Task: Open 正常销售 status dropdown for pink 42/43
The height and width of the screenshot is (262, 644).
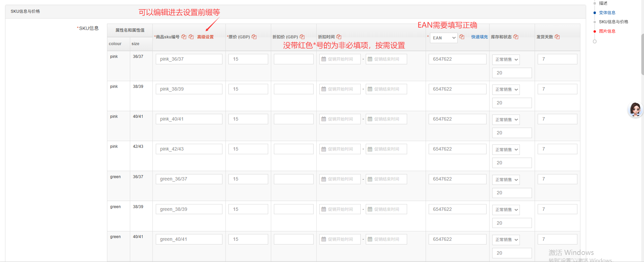Action: [506, 150]
